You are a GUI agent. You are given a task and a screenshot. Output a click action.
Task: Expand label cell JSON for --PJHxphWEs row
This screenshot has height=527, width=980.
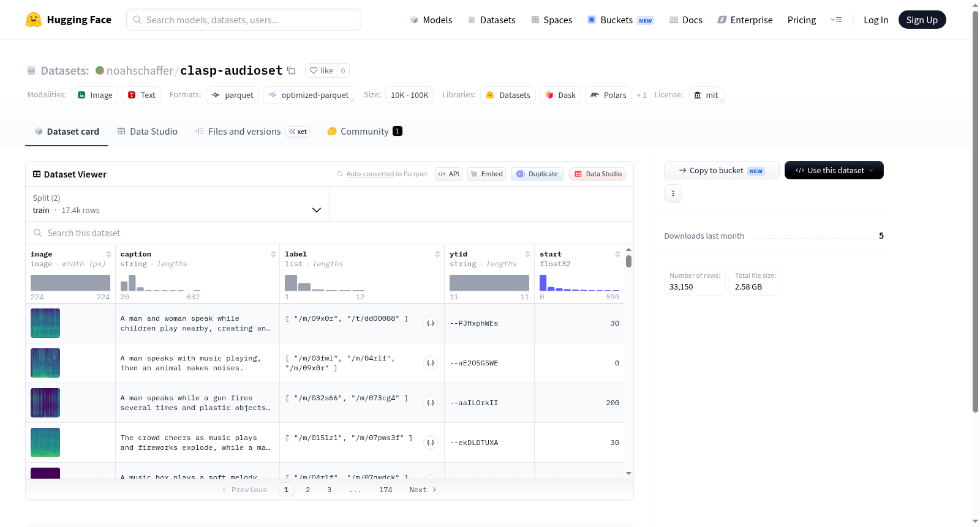click(431, 323)
